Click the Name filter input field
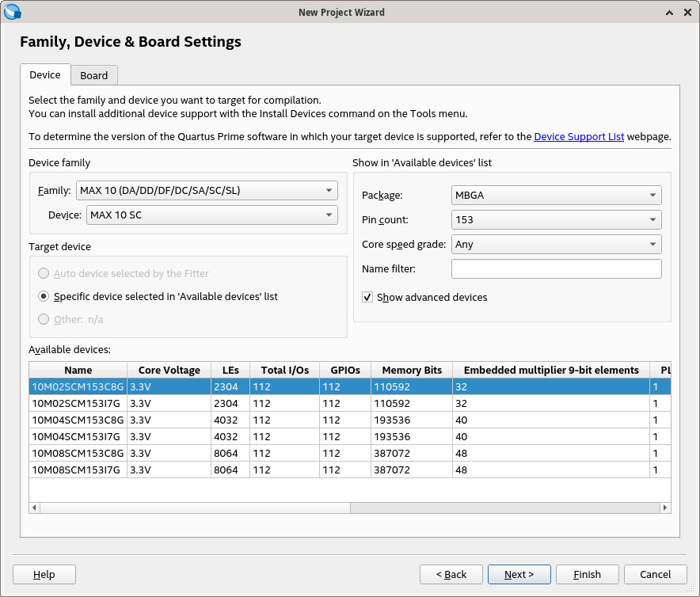 coord(556,268)
